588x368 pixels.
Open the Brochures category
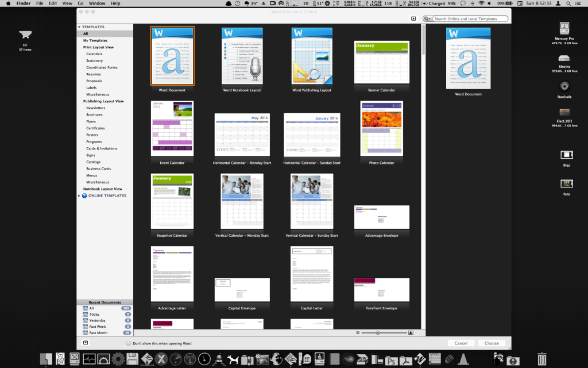(94, 115)
